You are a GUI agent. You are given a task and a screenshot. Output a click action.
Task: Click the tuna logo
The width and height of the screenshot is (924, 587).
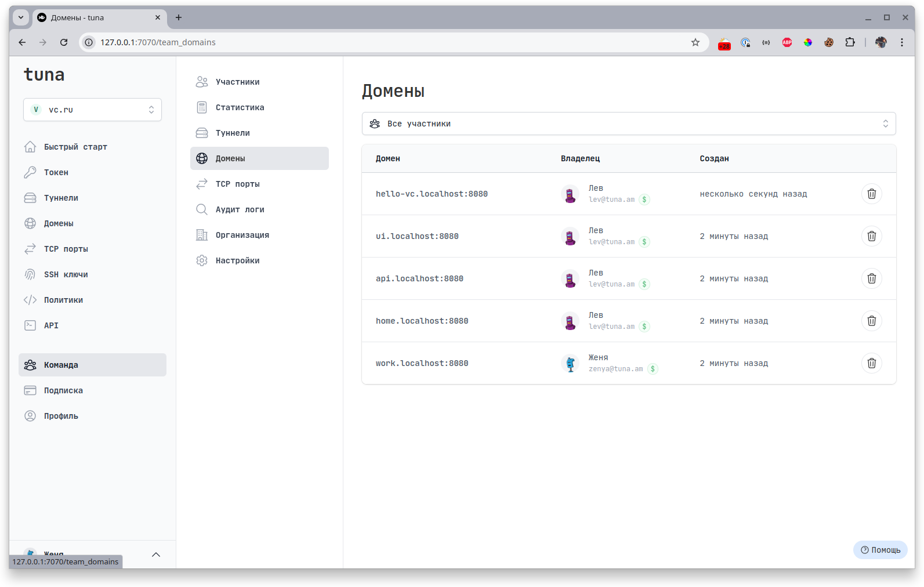click(44, 75)
